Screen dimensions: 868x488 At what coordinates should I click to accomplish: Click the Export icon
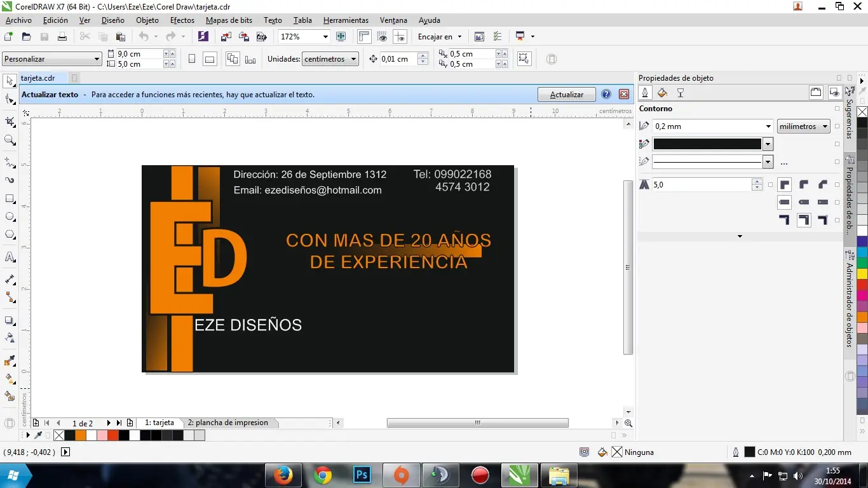[244, 37]
